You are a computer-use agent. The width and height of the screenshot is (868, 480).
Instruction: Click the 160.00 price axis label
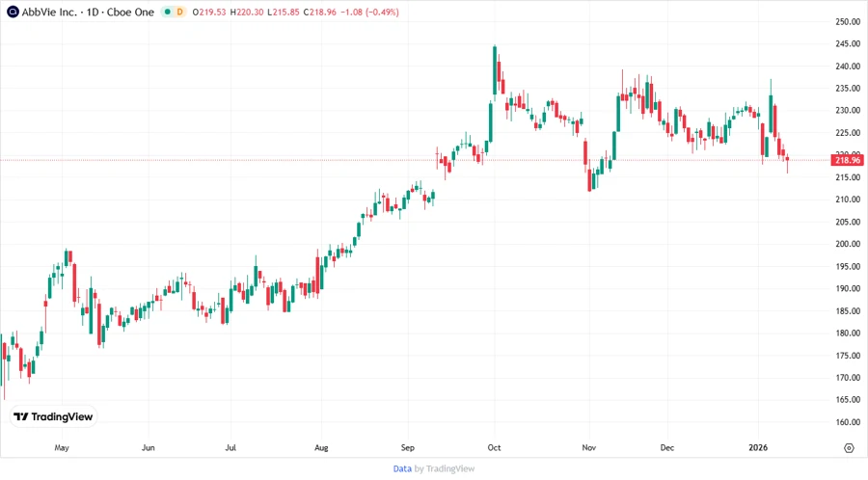[x=848, y=422]
